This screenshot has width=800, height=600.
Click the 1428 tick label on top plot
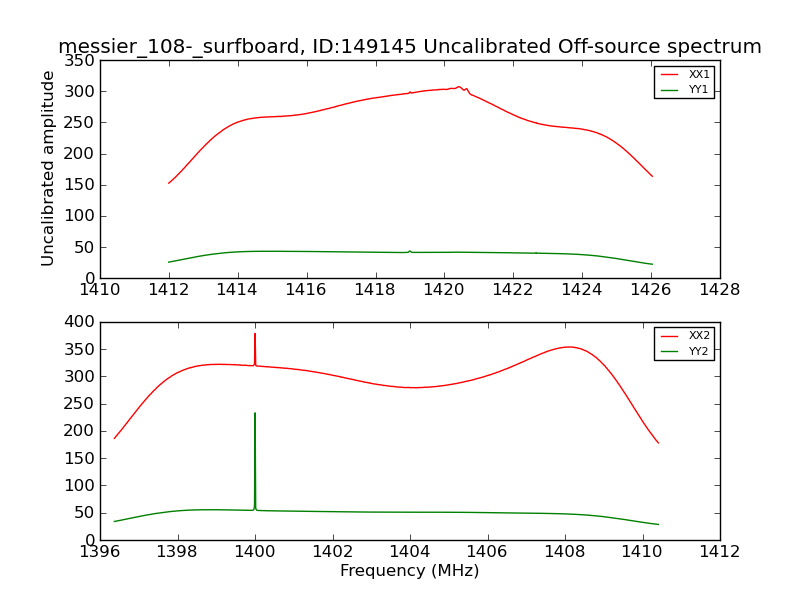(719, 290)
